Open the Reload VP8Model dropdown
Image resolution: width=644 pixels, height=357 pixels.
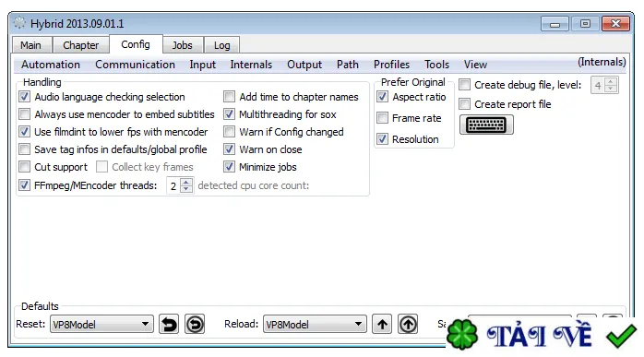315,324
